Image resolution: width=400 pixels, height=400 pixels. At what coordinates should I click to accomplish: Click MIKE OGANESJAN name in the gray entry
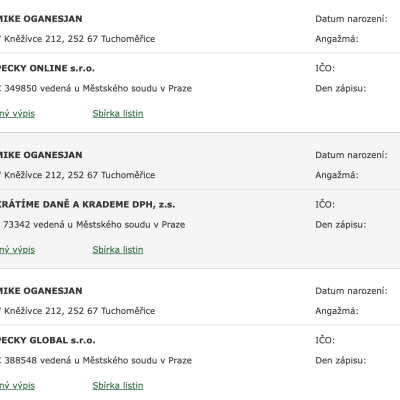point(41,155)
